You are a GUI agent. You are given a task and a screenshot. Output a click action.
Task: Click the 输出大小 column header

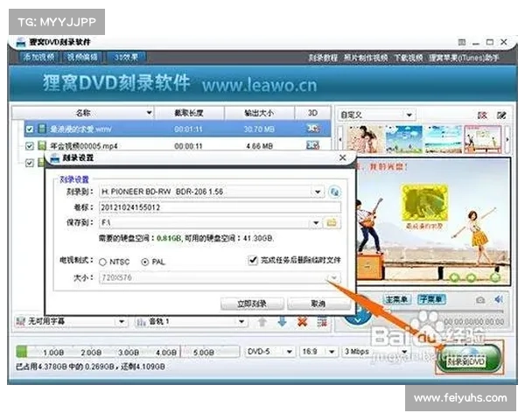(259, 113)
